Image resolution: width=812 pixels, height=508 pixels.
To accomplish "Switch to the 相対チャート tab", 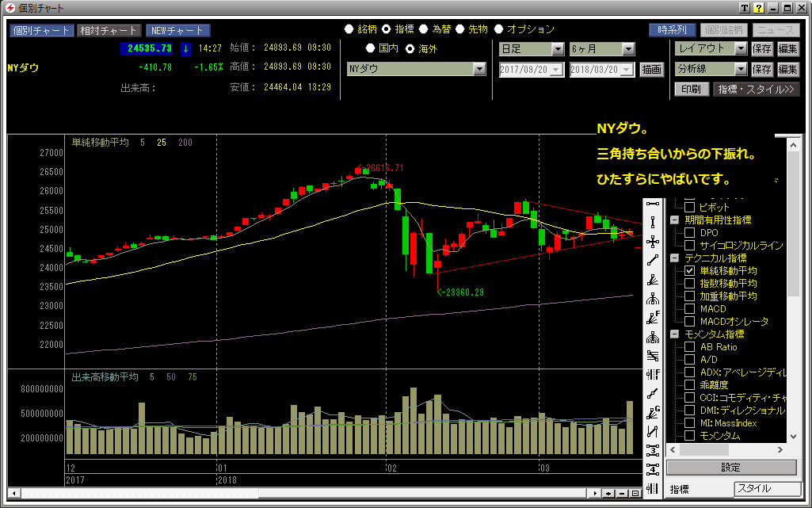I will point(109,31).
